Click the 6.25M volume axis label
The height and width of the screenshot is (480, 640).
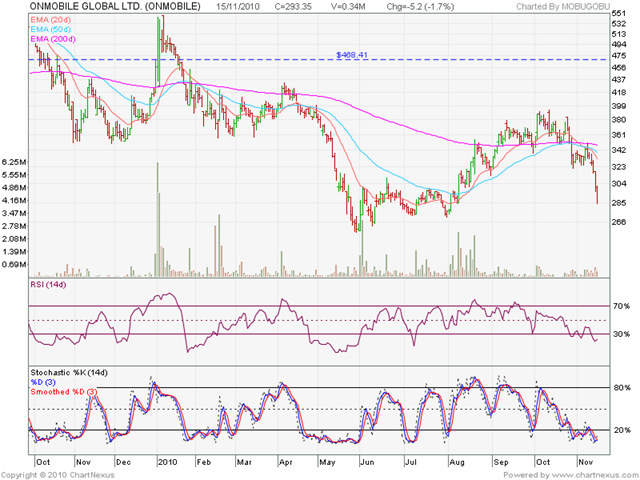tap(13, 162)
